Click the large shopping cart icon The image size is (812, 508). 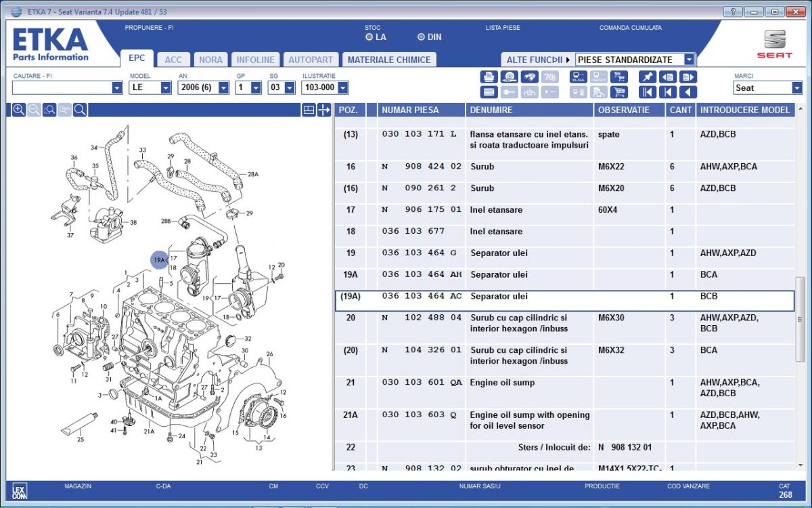(618, 92)
